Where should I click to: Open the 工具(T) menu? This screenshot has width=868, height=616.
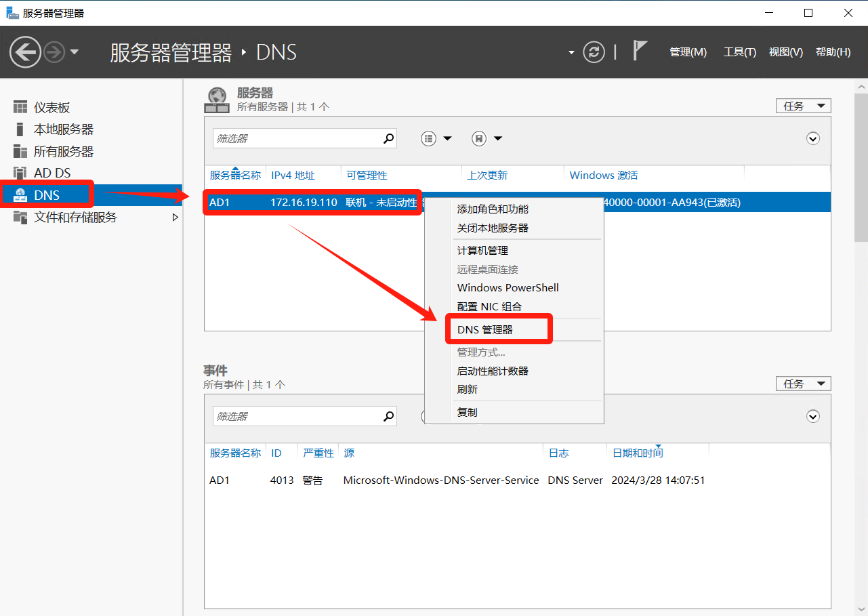[739, 52]
